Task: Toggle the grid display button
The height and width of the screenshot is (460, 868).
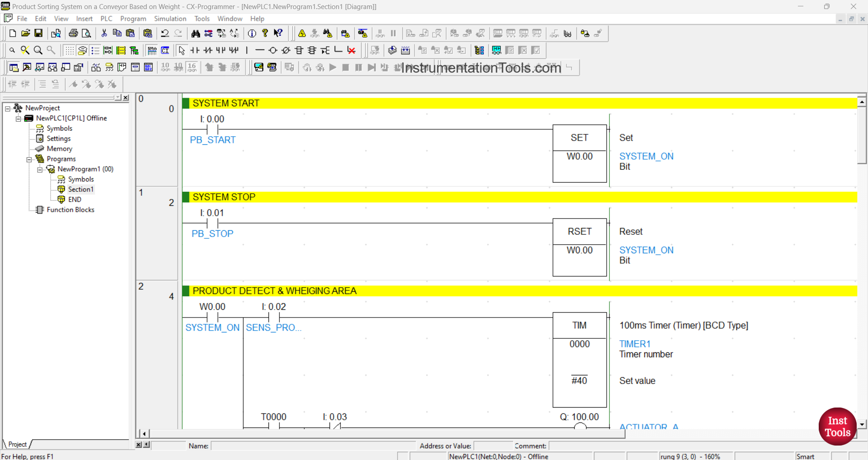Action: click(69, 50)
